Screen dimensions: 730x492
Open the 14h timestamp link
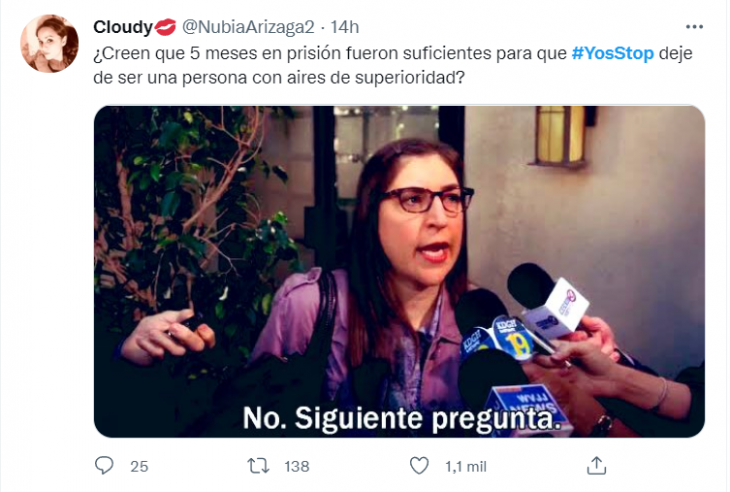(345, 27)
